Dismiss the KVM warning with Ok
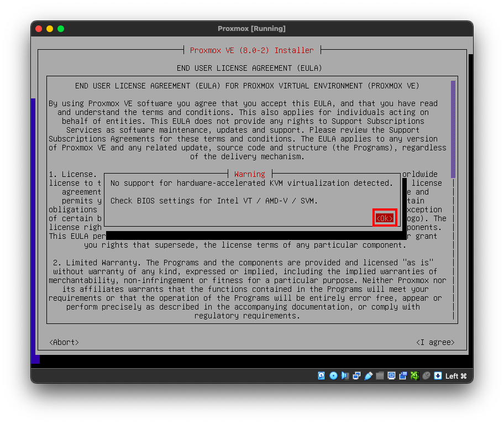The image size is (504, 424). pos(385,218)
